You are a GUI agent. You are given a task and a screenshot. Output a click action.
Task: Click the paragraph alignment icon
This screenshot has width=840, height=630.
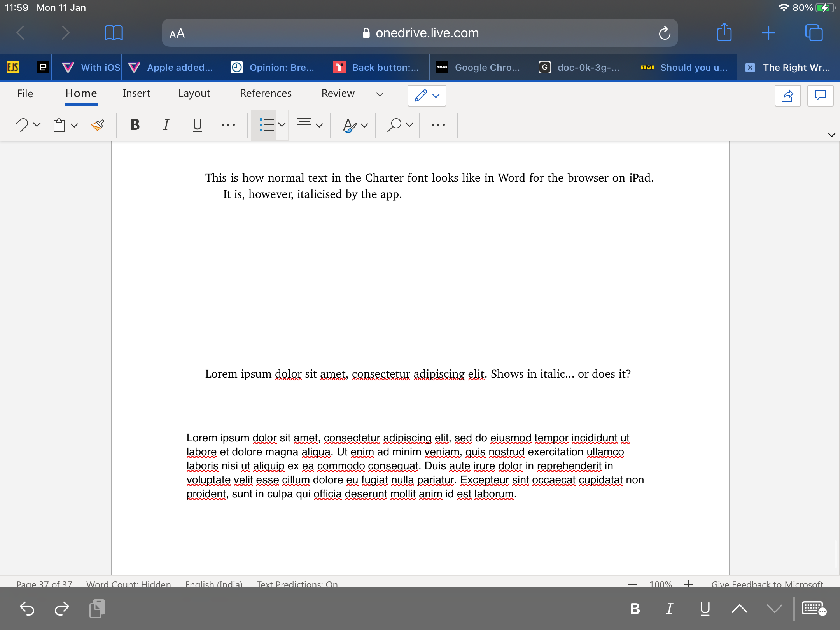pos(304,125)
